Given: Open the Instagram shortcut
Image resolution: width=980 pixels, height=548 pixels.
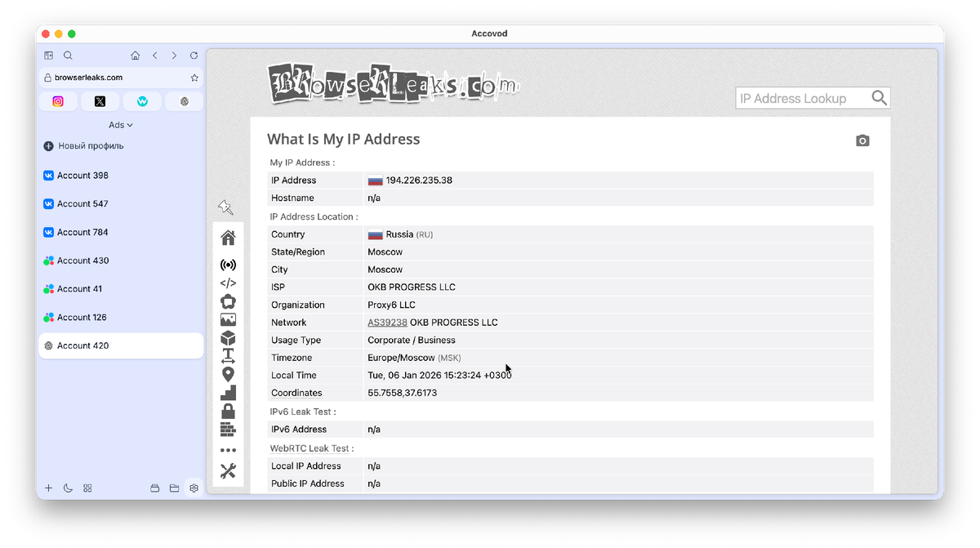Looking at the screenshot, I should 58,101.
